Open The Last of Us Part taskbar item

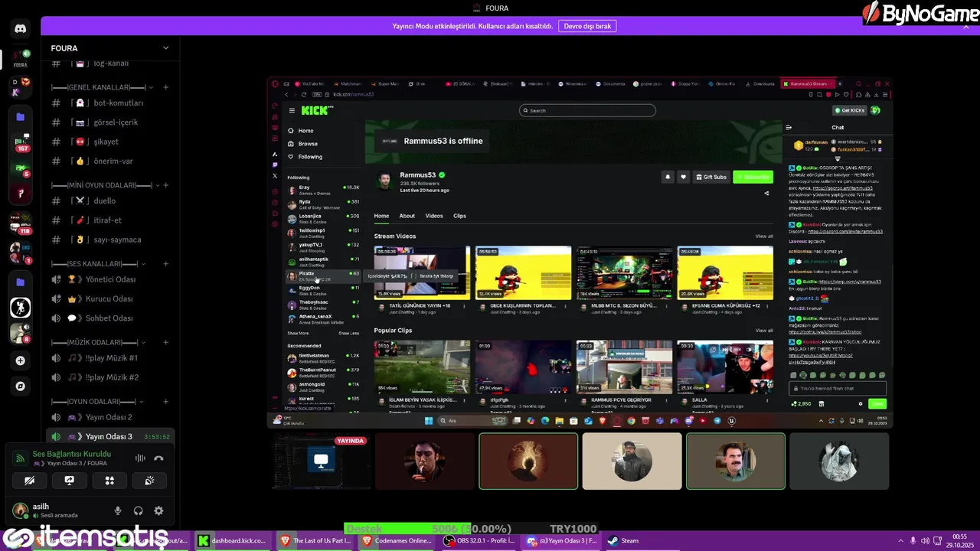pos(315,540)
